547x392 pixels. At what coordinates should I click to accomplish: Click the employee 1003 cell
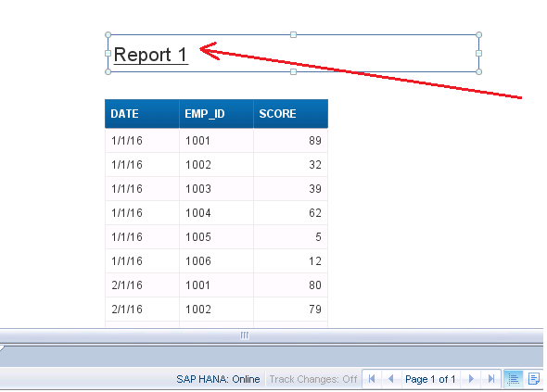[216, 189]
